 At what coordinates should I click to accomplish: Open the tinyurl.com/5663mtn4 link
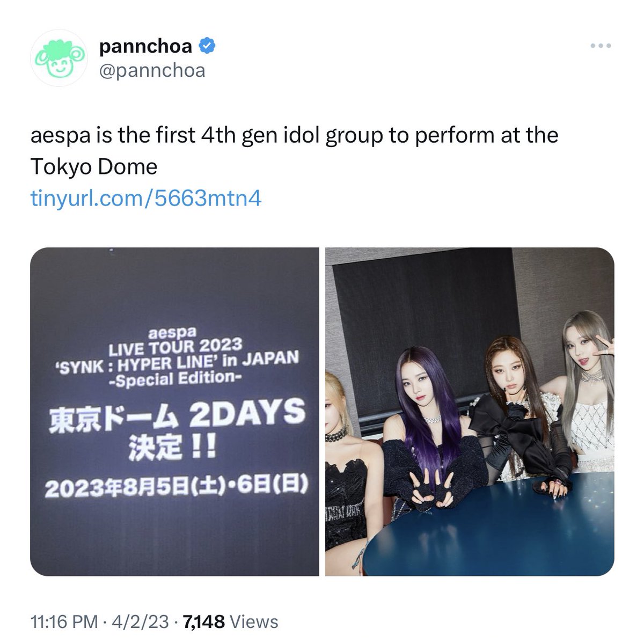(146, 199)
